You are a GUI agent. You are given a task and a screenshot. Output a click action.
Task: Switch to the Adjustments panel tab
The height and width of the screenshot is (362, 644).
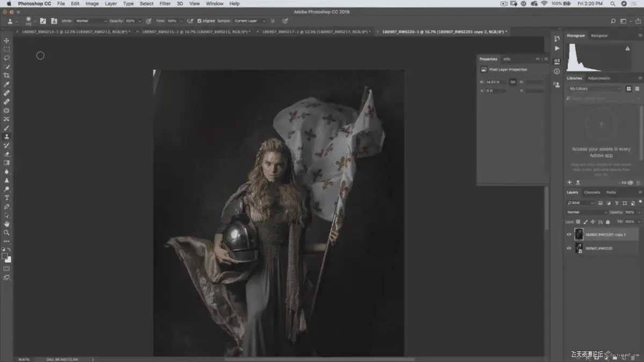coord(598,78)
